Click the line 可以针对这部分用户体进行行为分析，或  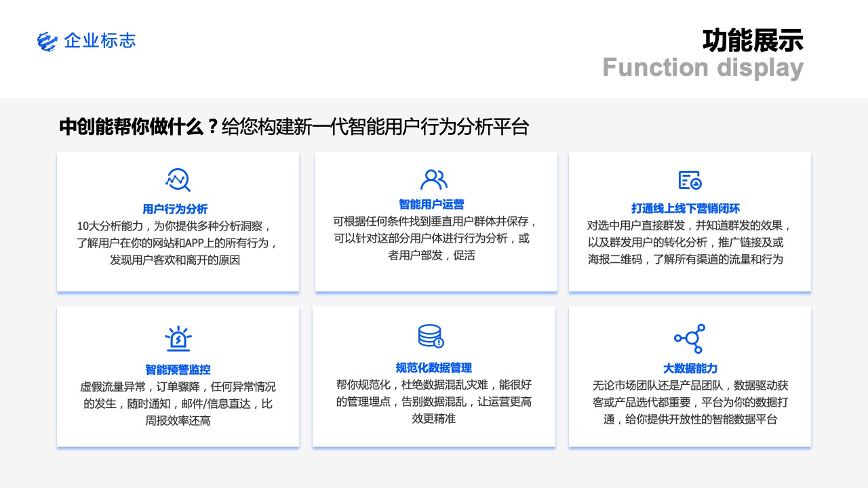pos(431,239)
